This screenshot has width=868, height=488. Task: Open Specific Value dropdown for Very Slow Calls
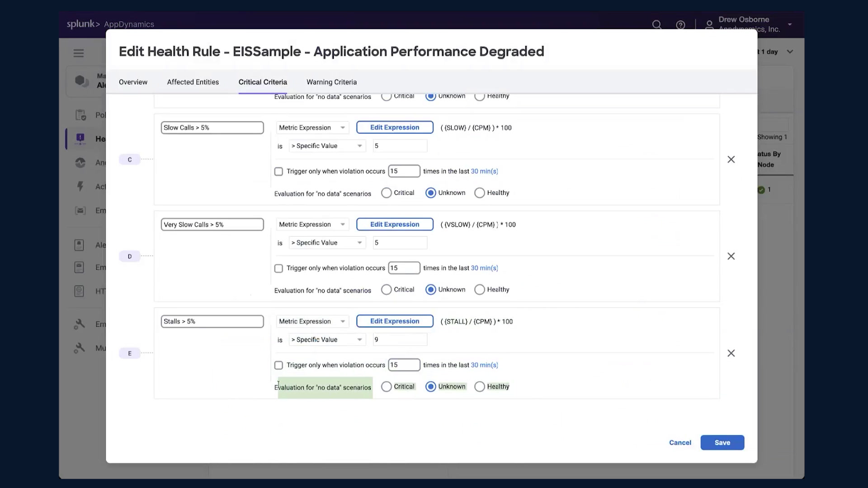327,243
